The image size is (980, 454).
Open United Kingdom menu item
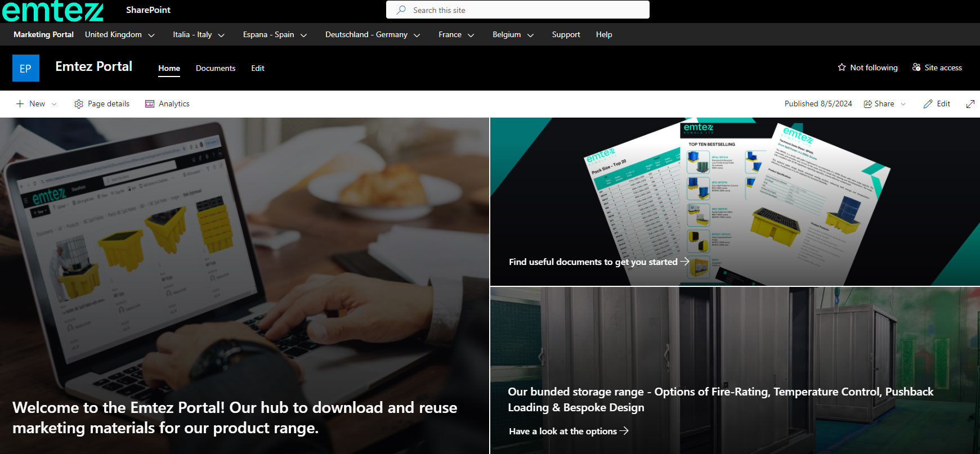tap(113, 34)
